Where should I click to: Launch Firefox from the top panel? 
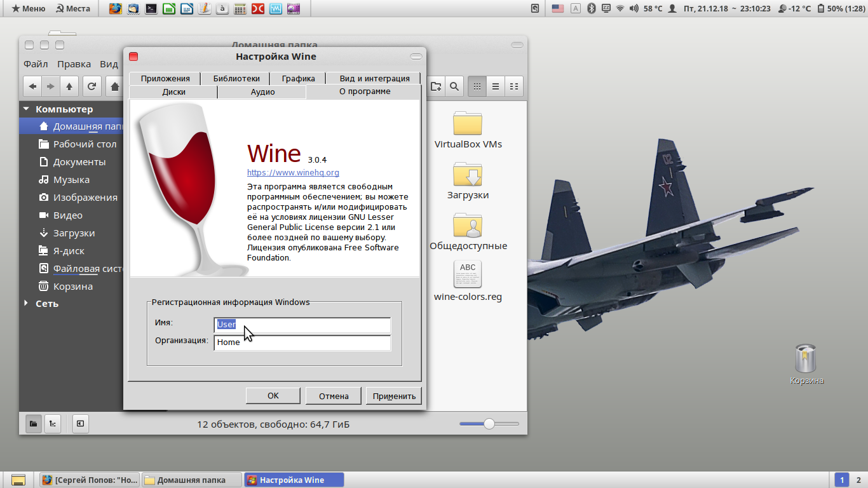click(115, 9)
